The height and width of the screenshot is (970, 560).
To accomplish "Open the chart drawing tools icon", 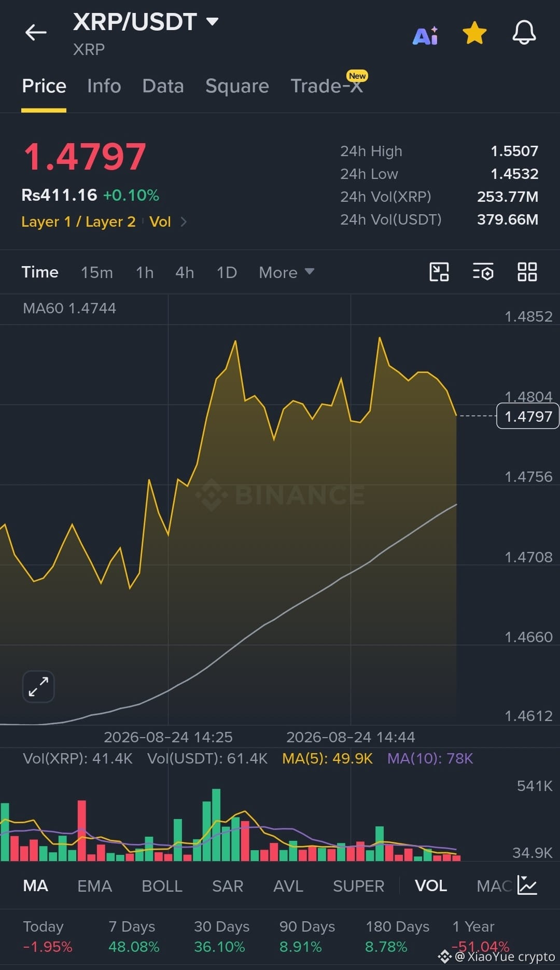I will tap(439, 272).
